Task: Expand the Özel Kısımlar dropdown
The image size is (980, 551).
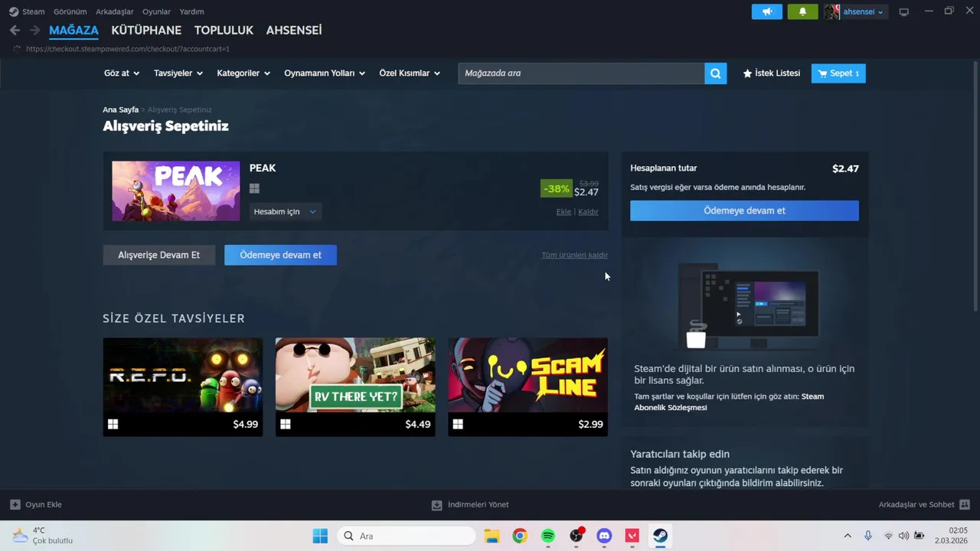Action: pyautogui.click(x=410, y=73)
